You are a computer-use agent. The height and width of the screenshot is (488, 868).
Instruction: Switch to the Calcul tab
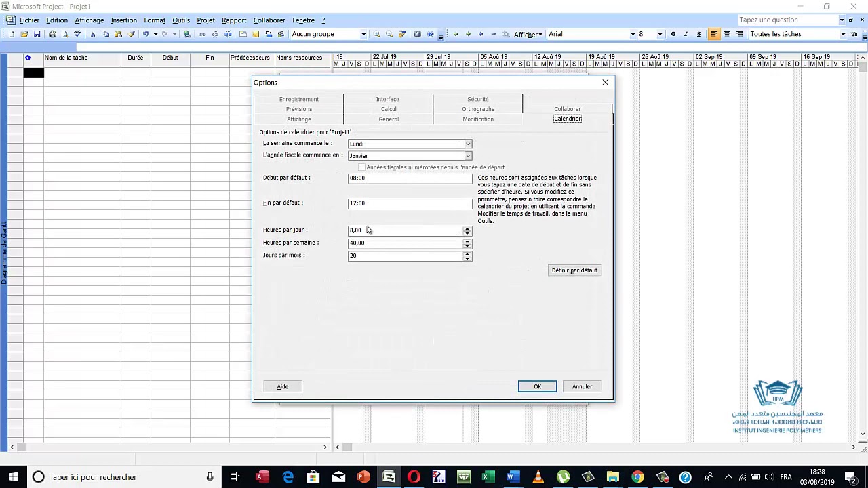[389, 109]
